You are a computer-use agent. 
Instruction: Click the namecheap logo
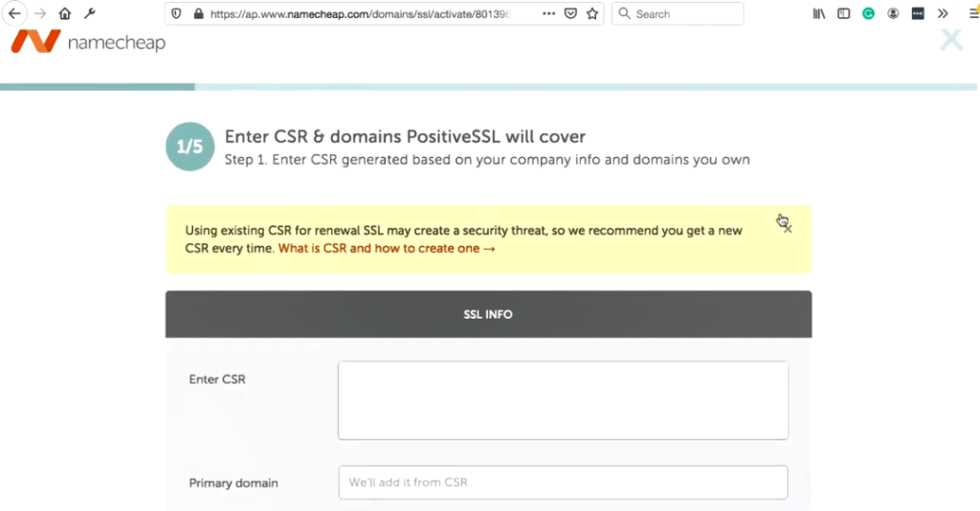88,42
